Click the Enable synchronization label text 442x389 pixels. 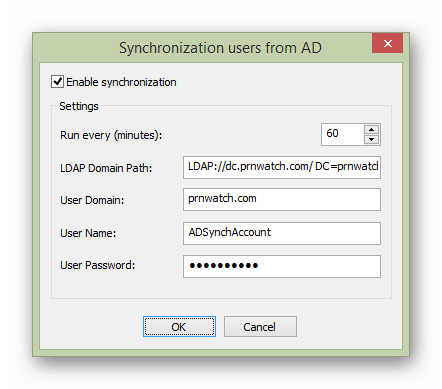pyautogui.click(x=121, y=82)
